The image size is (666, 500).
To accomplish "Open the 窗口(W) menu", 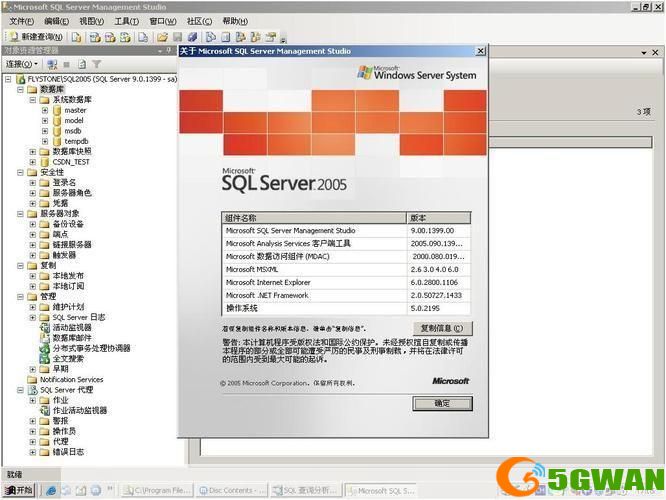I will click(163, 21).
